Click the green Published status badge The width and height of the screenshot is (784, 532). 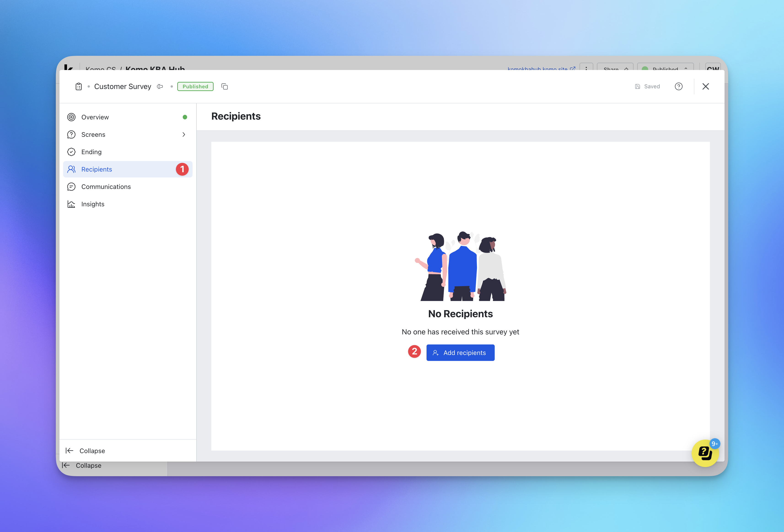pyautogui.click(x=195, y=87)
